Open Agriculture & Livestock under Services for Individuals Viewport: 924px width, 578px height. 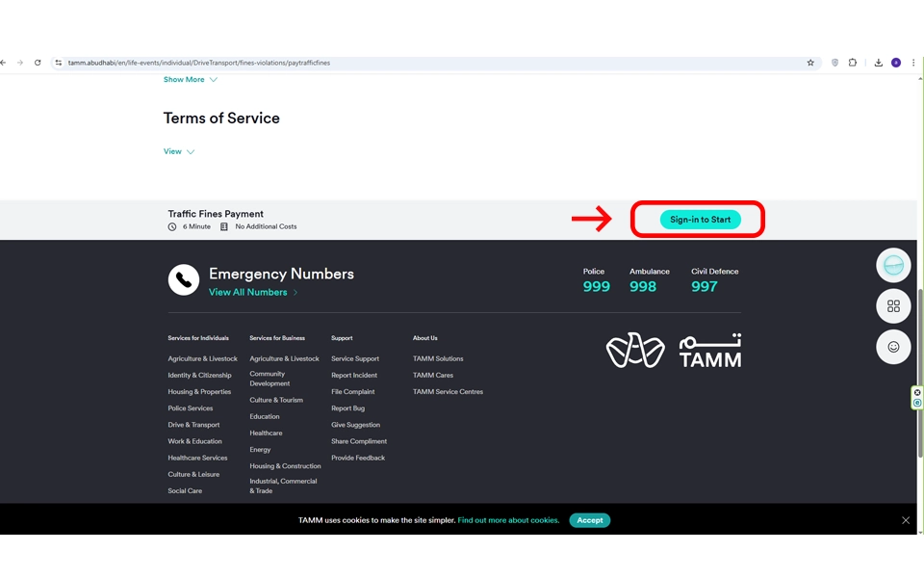(202, 358)
